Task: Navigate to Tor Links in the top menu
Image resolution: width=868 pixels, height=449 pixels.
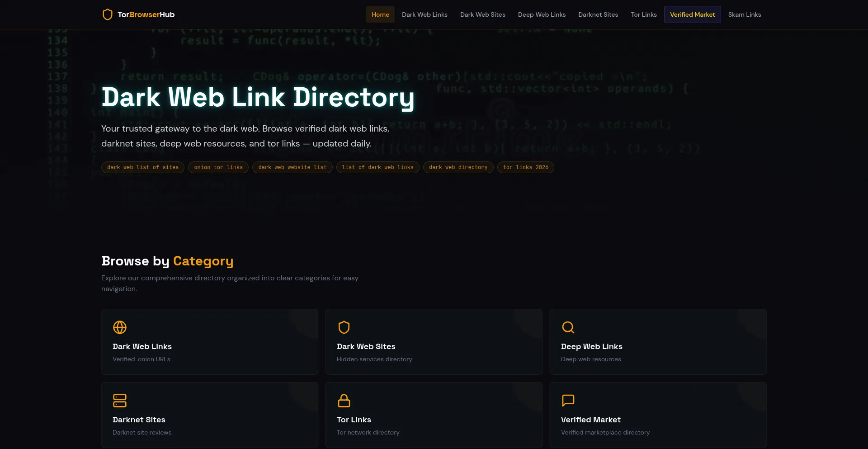Action: tap(644, 14)
